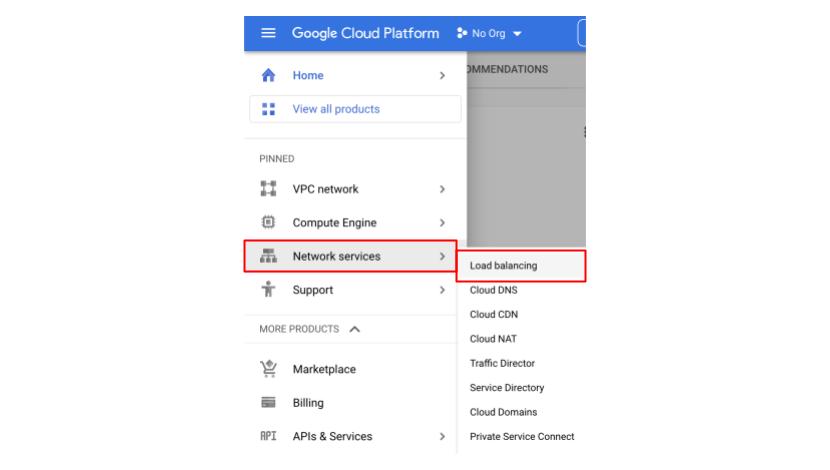Click the API icon beside APIs & Services
Viewport: 830px width, 470px height.
pyautogui.click(x=268, y=436)
